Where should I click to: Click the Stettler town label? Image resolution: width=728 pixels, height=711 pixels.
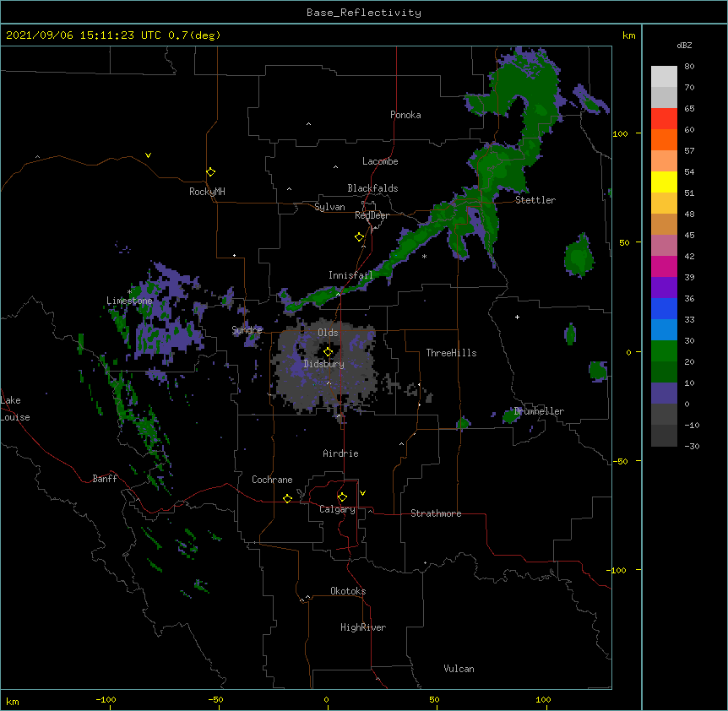[535, 200]
